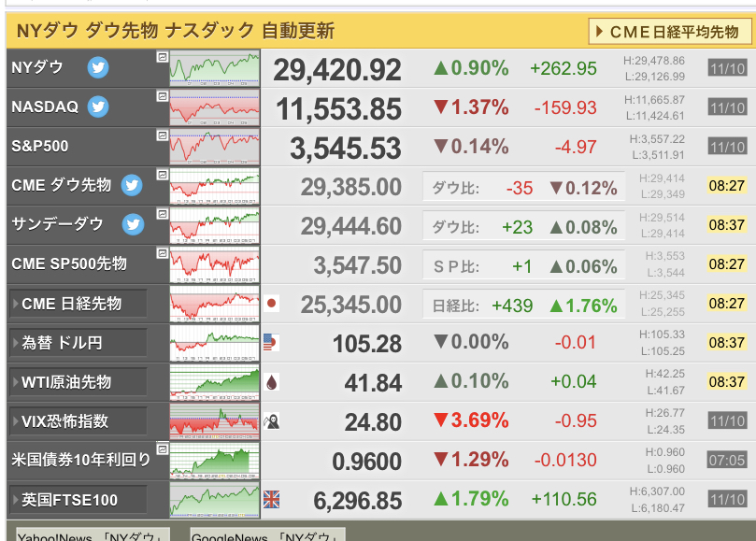Image resolution: width=756 pixels, height=541 pixels.
Task: Click chart popup icon on 米国債券10年利回り row
Action: 163,448
